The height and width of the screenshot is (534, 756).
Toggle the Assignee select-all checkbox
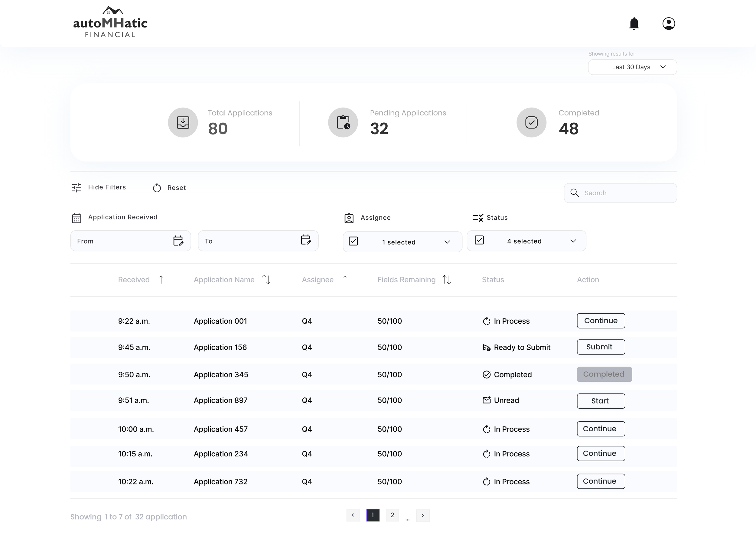point(353,241)
